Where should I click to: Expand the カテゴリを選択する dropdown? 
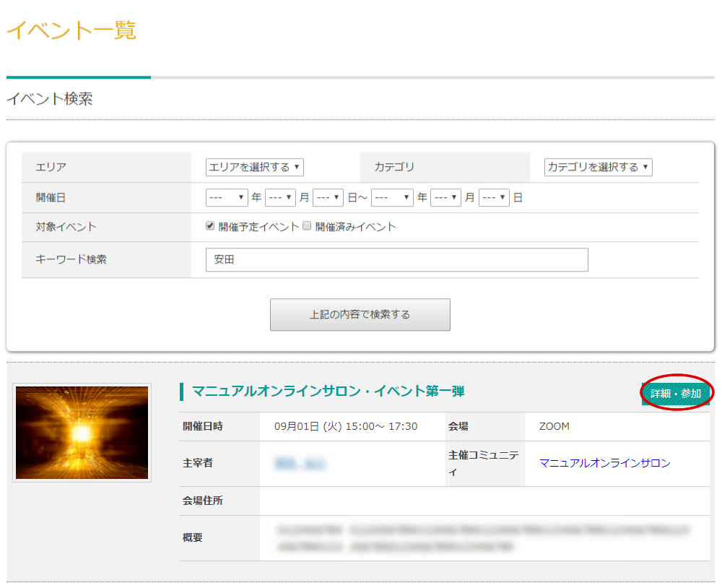click(x=598, y=167)
